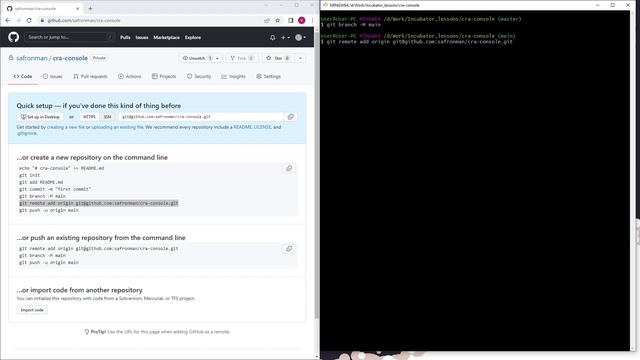The width and height of the screenshot is (640, 360).
Task: Copy the push existing repository commands
Action: (x=289, y=249)
